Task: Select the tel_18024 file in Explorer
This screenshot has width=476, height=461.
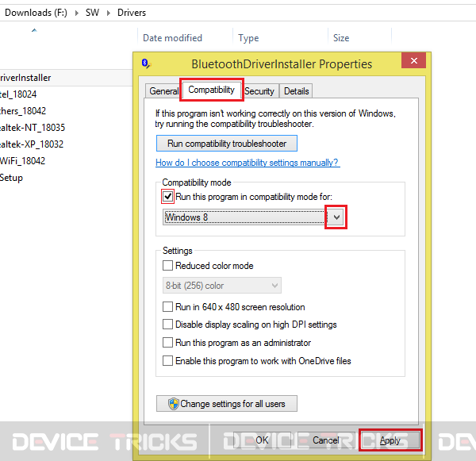Action: pyautogui.click(x=18, y=94)
